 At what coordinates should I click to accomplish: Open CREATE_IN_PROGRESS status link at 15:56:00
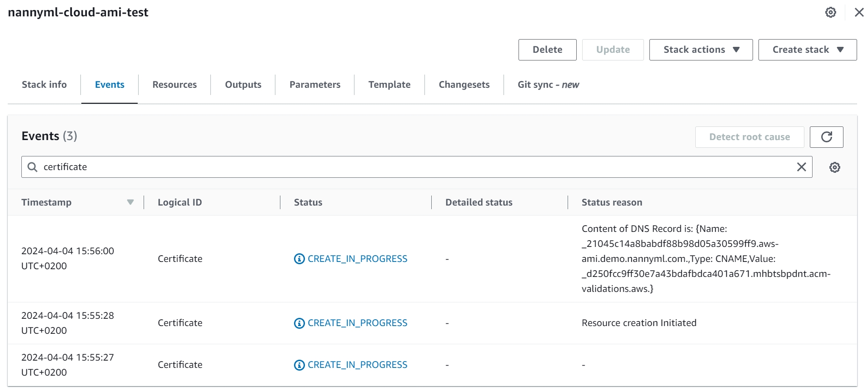[x=357, y=259]
